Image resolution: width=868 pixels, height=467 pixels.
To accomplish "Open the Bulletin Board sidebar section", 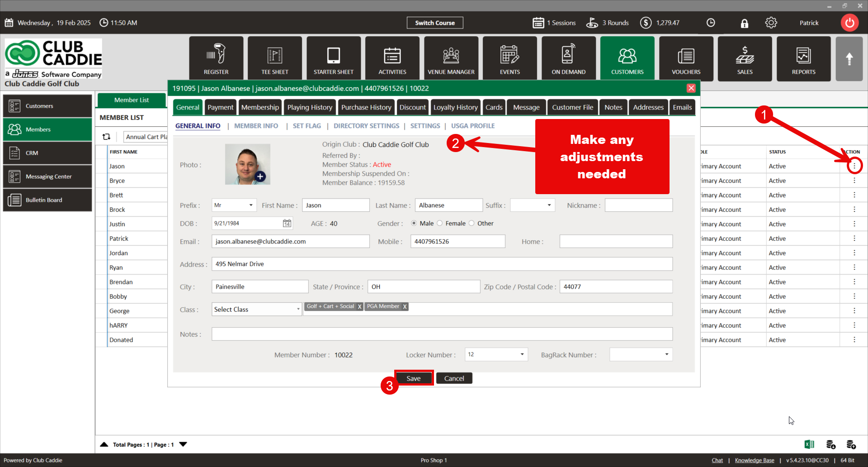I will [x=47, y=200].
